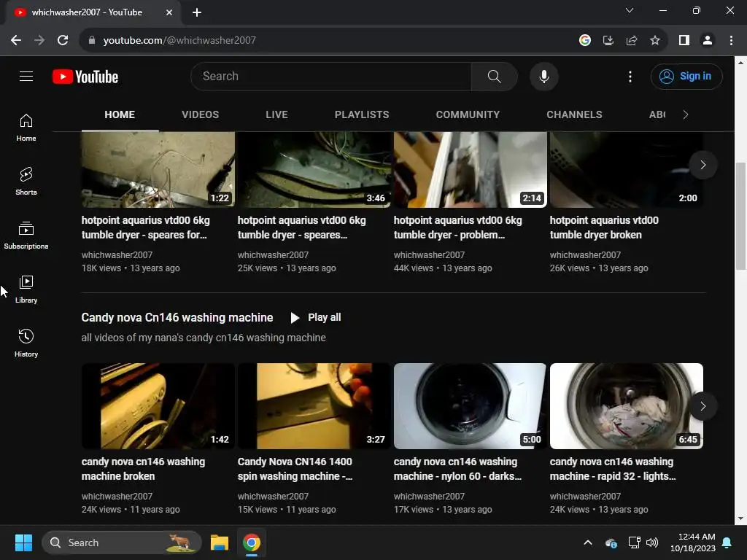
Task: Click the browser forward arrow
Action: point(39,41)
